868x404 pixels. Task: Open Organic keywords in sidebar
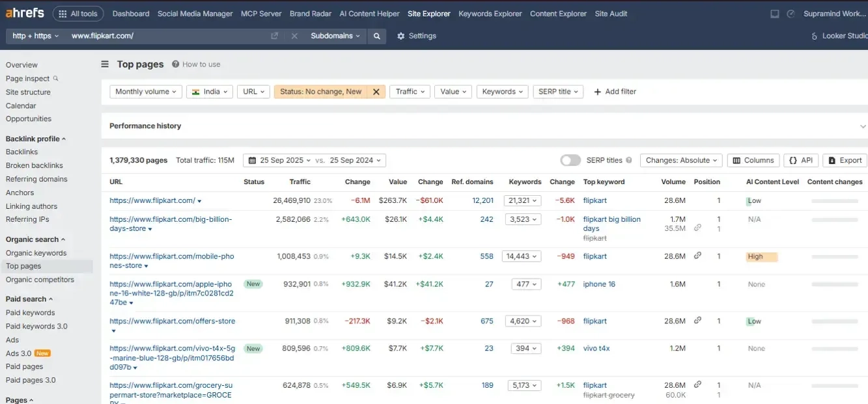(36, 253)
